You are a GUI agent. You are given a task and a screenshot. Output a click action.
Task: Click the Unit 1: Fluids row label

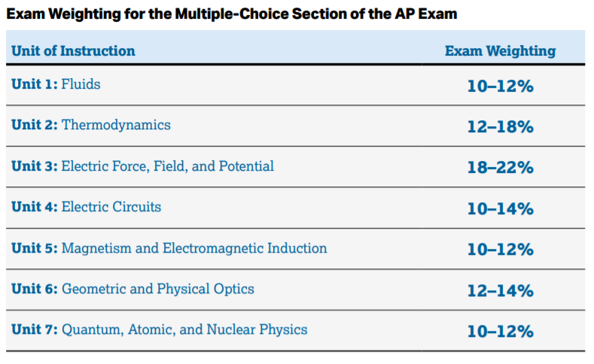pyautogui.click(x=56, y=84)
